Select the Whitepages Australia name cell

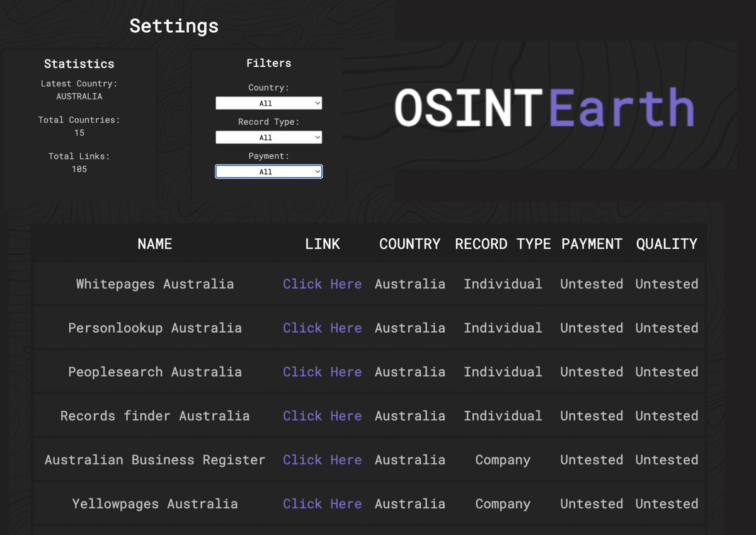[155, 284]
